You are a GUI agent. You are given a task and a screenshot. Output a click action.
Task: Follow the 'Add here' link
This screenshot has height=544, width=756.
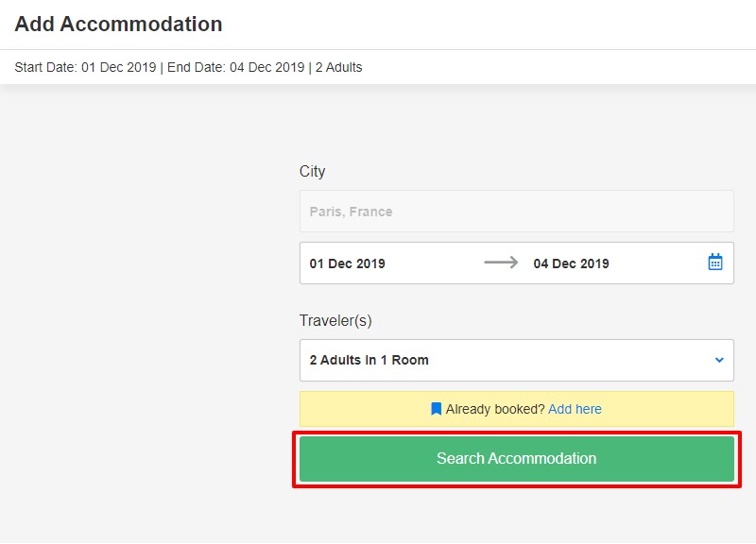pyautogui.click(x=575, y=409)
